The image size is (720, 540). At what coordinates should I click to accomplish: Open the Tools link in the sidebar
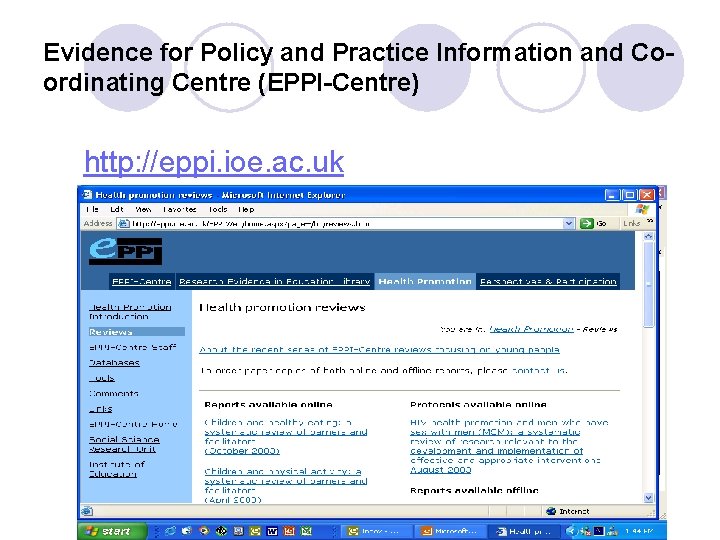[x=102, y=378]
